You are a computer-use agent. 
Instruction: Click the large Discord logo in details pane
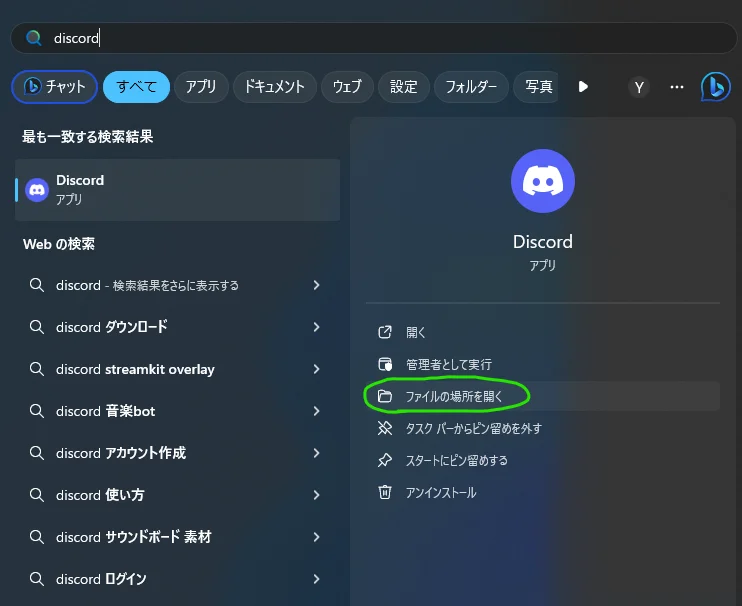543,181
